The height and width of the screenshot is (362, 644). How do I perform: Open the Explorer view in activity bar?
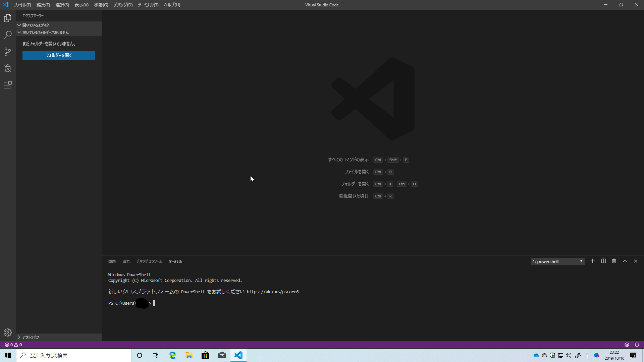(x=8, y=18)
